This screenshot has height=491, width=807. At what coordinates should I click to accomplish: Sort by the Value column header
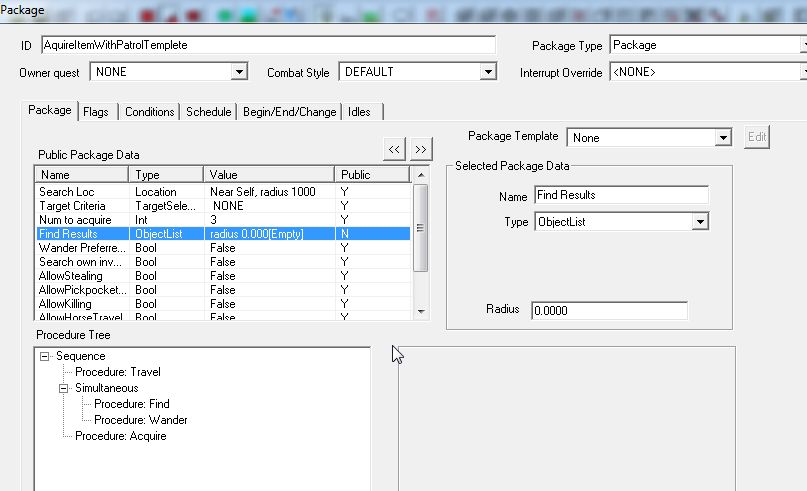tap(269, 174)
